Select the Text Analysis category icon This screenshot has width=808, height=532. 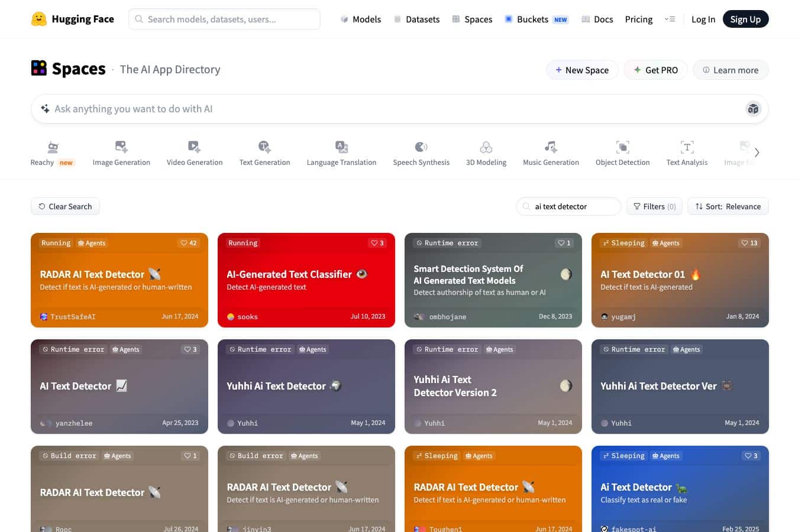coord(687,147)
